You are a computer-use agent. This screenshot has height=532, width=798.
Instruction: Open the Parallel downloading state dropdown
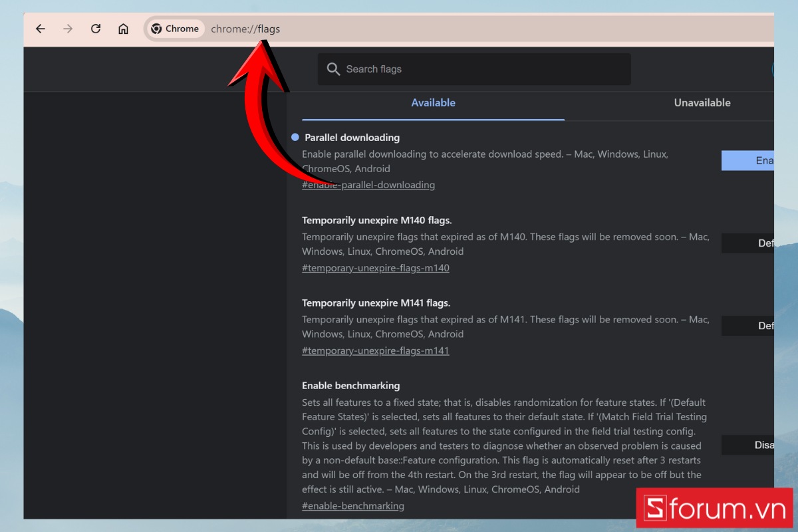747,160
